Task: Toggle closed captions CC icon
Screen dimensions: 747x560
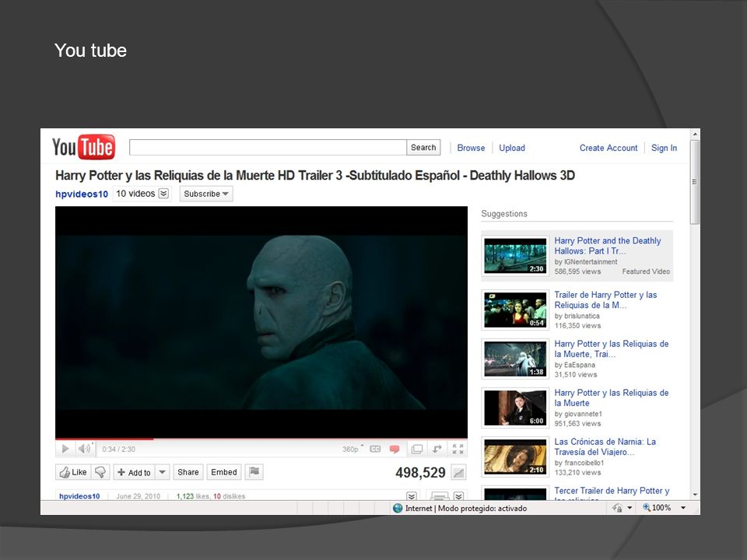Action: tap(375, 449)
